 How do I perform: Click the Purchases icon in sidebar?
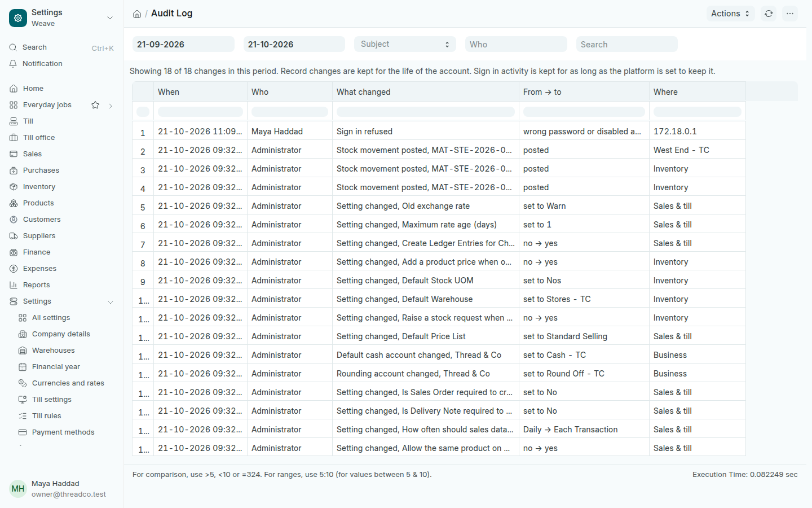point(14,170)
